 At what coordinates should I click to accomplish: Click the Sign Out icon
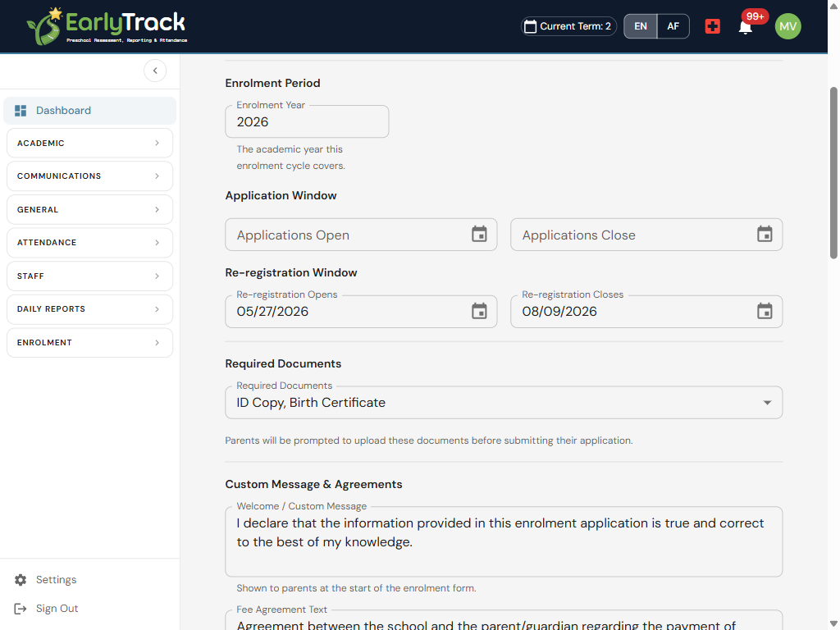[x=21, y=609]
